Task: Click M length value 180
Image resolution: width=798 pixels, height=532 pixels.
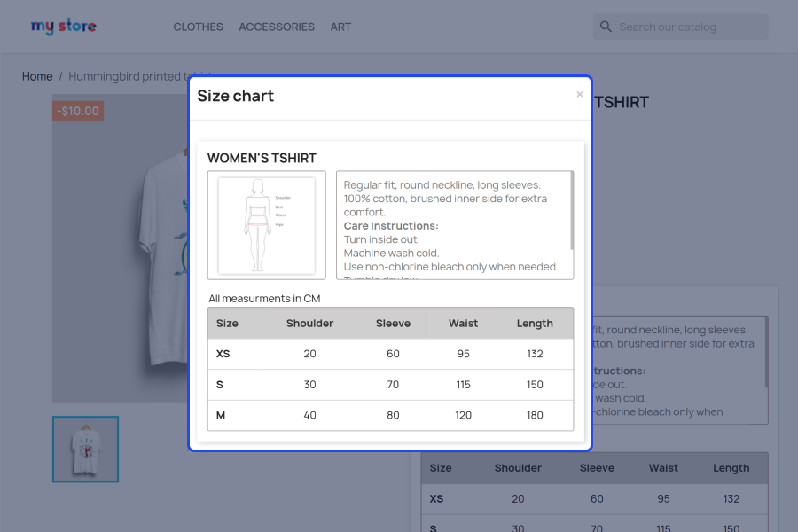Action: [535, 416]
